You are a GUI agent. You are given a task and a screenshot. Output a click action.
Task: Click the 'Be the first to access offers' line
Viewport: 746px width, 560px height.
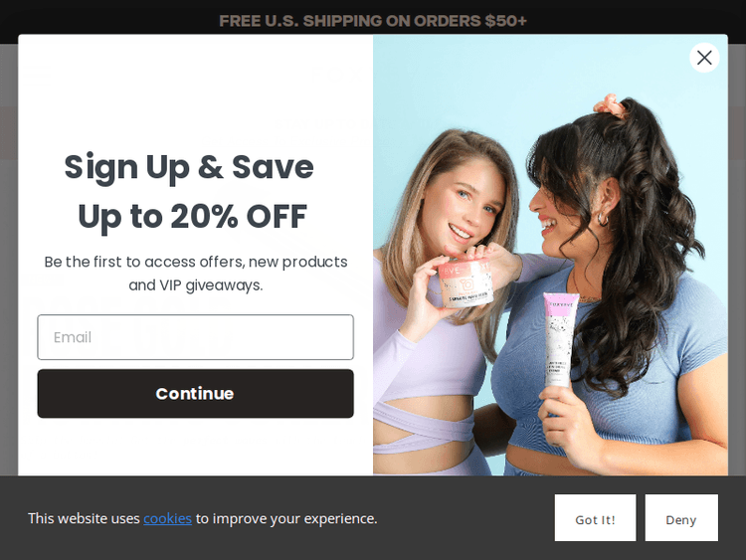[x=196, y=262]
